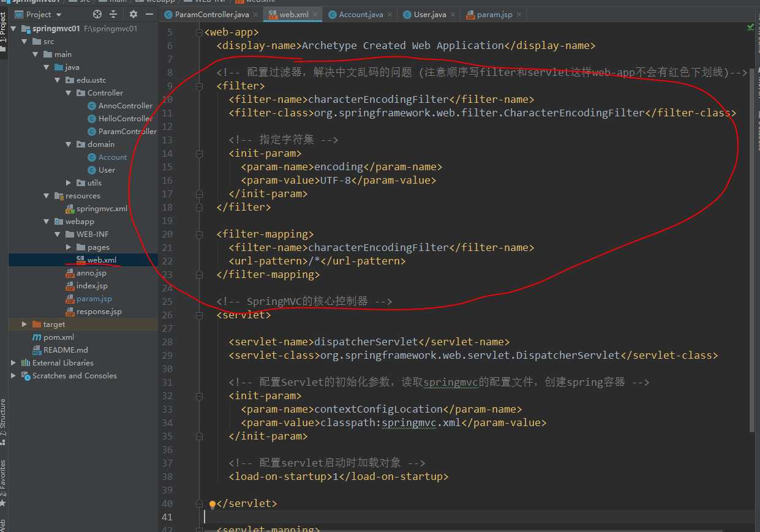Collapse the main folder arrow

point(36,54)
